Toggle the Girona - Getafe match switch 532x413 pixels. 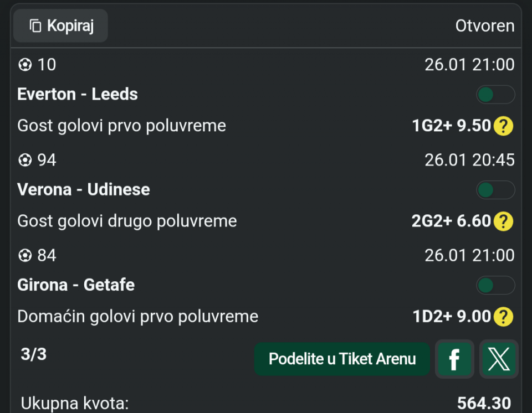pos(495,285)
